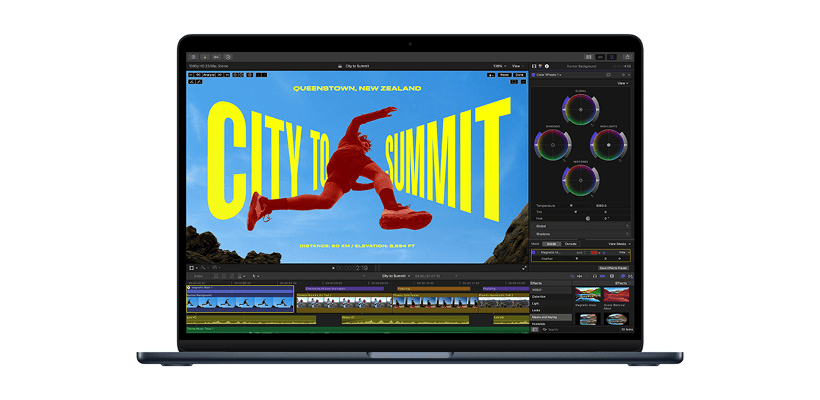Click the Index button in timeline
The height and width of the screenshot is (400, 820).
[199, 275]
